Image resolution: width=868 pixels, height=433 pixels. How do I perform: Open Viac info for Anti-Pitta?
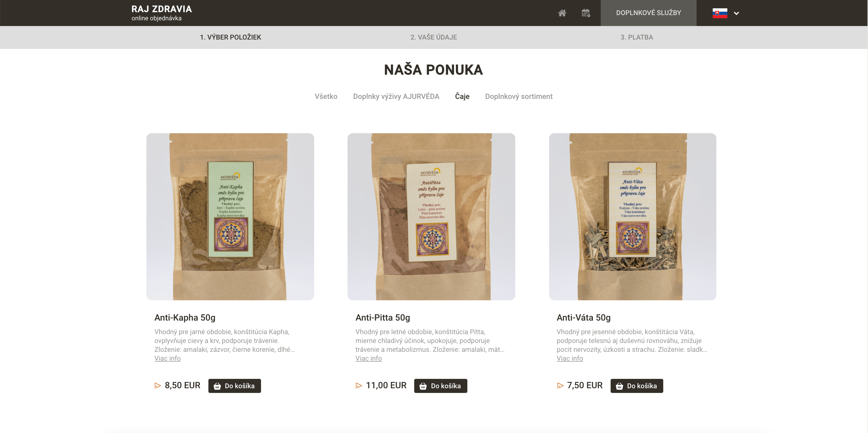click(369, 358)
